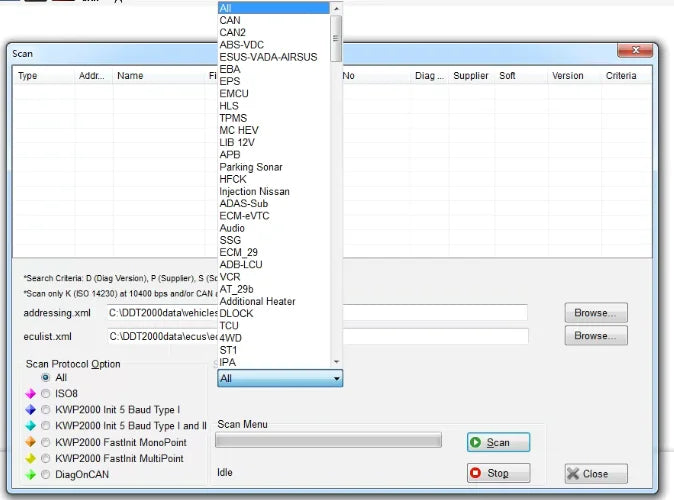674x500 pixels.
Task: Click the magenta diamond icon beside ISO8
Action: click(31, 393)
